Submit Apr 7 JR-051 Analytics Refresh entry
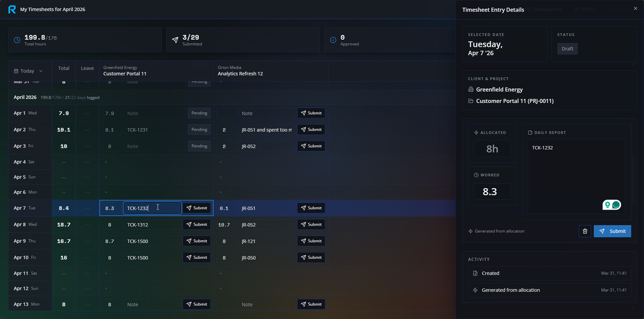The image size is (644, 319). click(x=311, y=208)
